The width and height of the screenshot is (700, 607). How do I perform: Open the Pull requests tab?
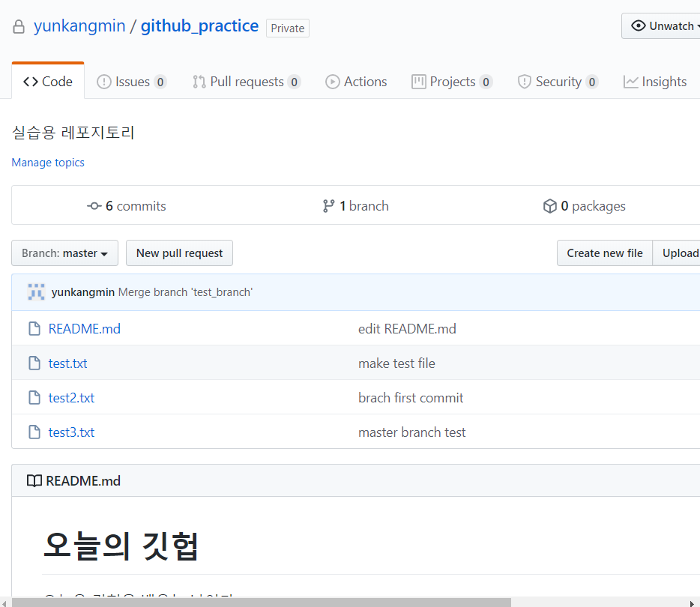(x=247, y=82)
